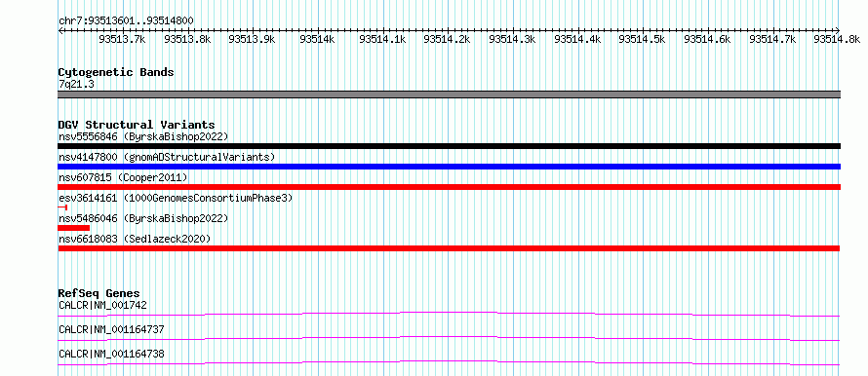Open transcript CALCR|NM_001164738 label
868x376 pixels.
coord(111,354)
